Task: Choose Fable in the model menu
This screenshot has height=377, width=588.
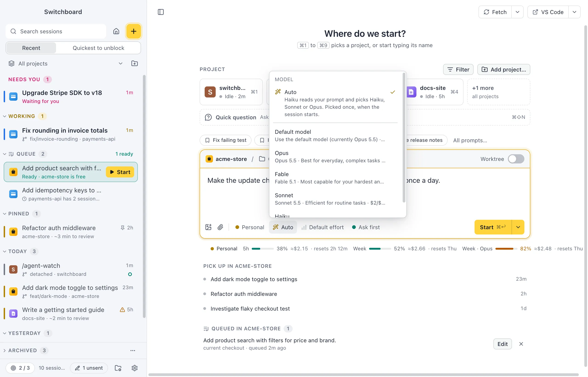Action: (335, 178)
